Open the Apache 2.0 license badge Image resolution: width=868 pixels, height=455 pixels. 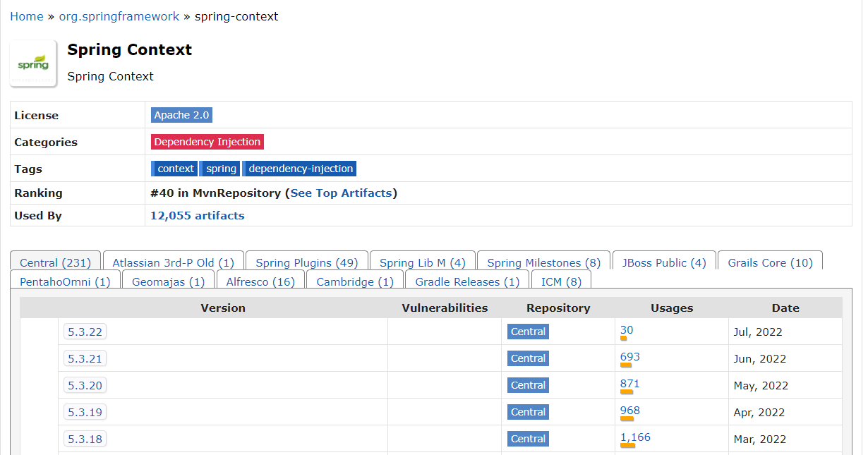click(x=181, y=115)
